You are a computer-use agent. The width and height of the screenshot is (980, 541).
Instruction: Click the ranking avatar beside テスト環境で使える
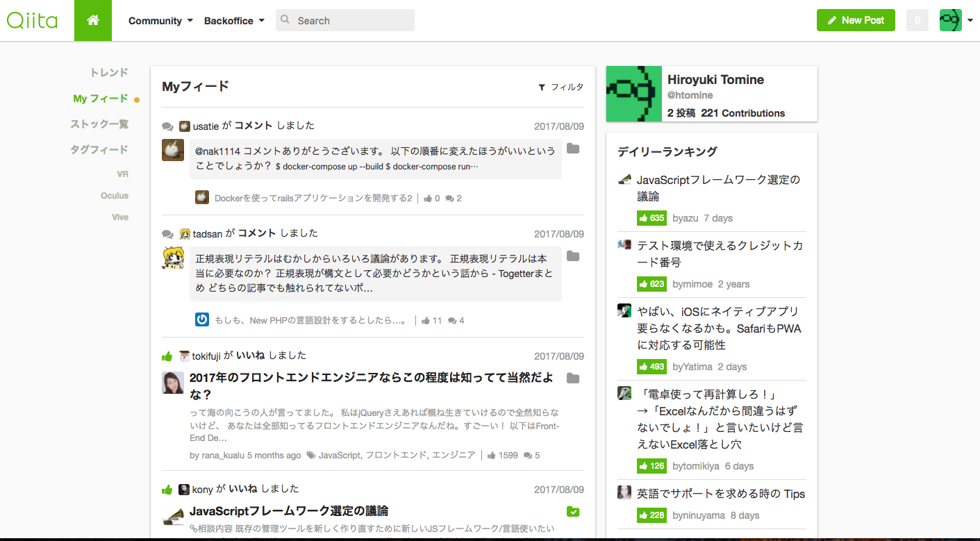click(624, 244)
